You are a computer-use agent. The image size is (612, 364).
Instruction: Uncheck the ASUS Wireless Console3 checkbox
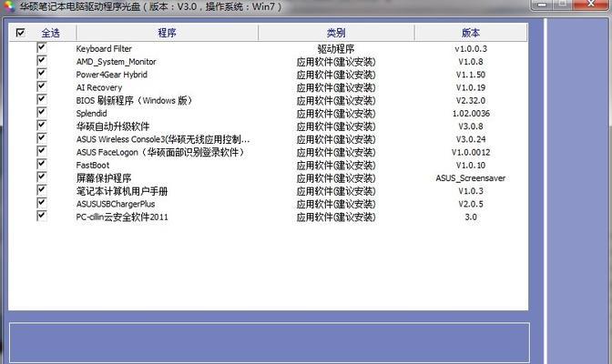tap(42, 138)
